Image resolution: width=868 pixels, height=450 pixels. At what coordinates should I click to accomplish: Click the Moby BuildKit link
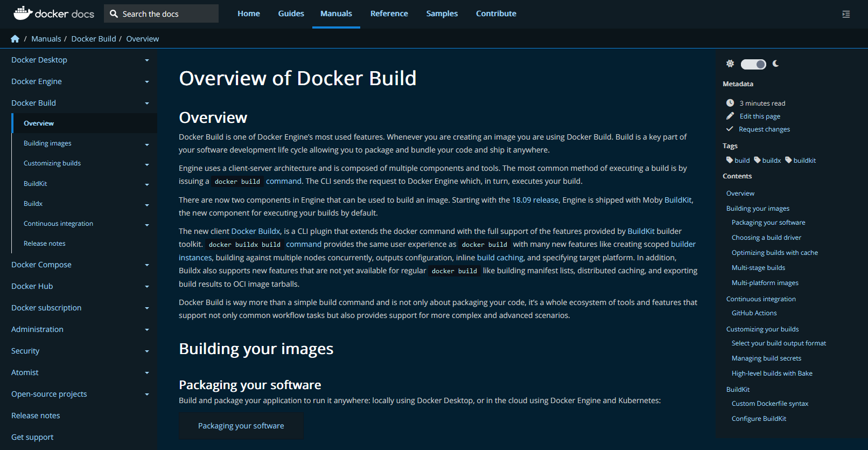678,200
